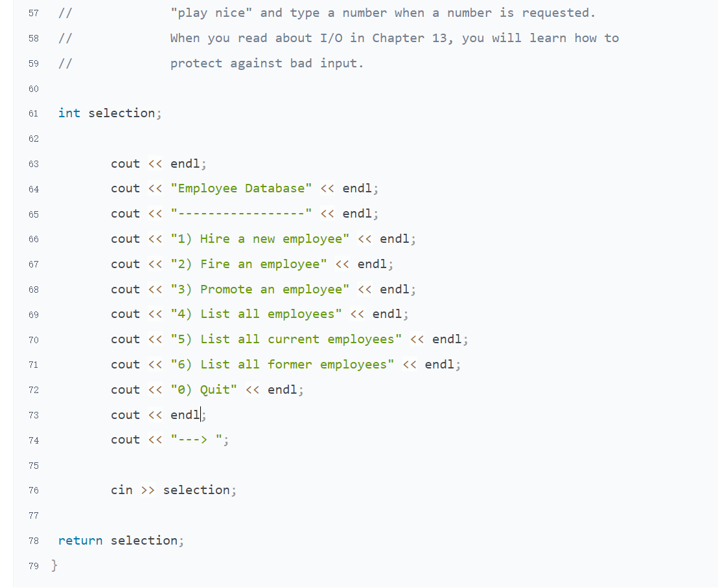The height and width of the screenshot is (588, 718).
Task: Click the "4) List all employees" string
Action: pos(256,314)
